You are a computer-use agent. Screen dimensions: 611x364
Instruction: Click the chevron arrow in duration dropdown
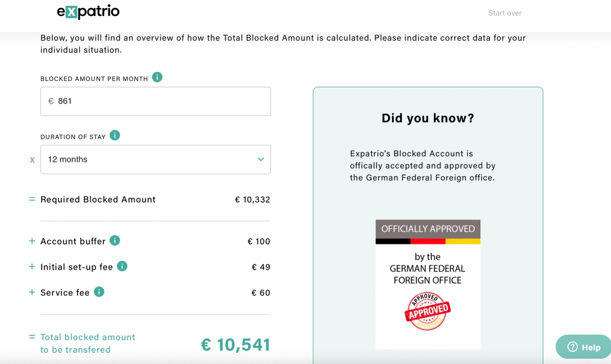261,160
